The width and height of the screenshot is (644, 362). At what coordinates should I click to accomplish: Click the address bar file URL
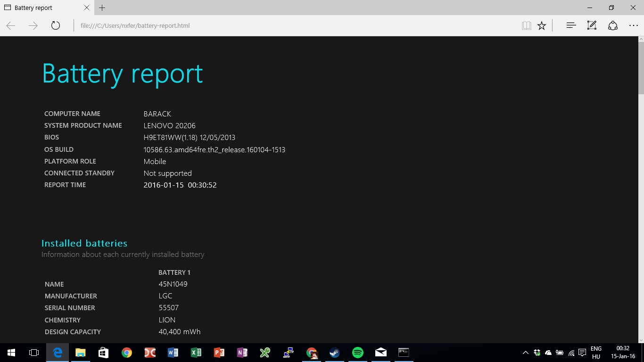tap(135, 25)
